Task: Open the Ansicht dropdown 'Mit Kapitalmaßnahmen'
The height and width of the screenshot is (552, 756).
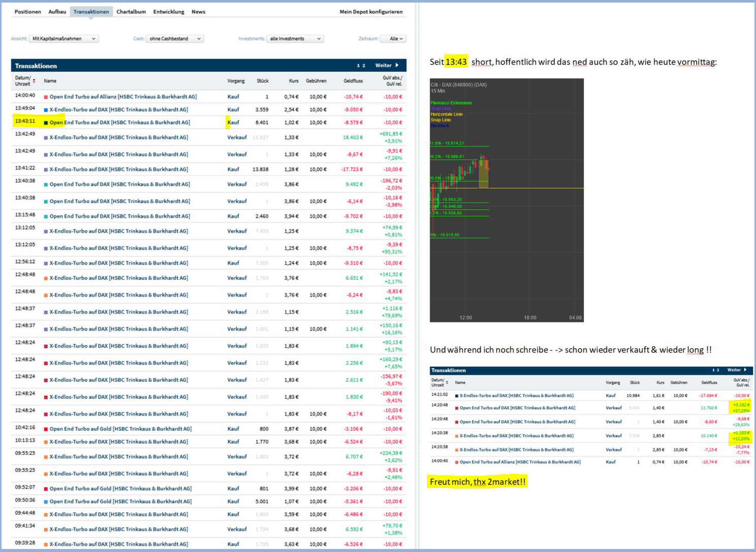Action: pyautogui.click(x=63, y=39)
